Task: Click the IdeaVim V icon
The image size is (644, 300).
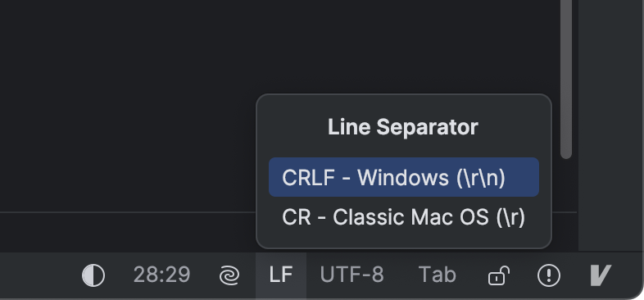Action: tap(601, 275)
